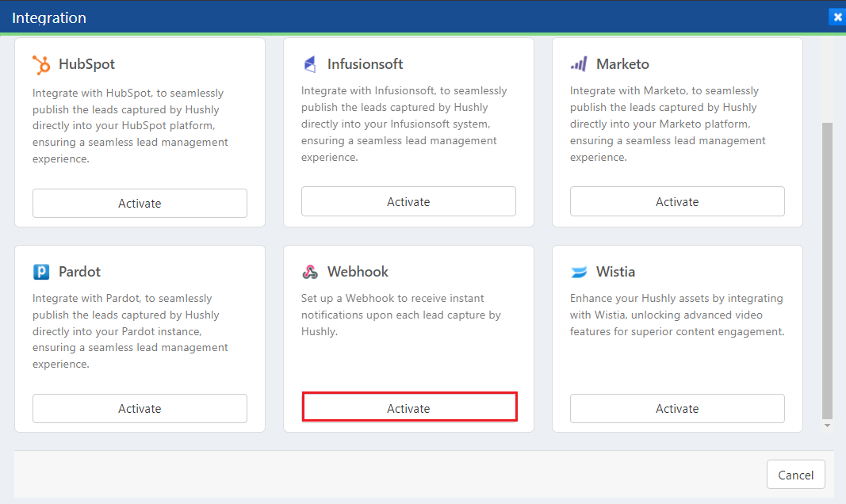The height and width of the screenshot is (504, 846).
Task: Click the Infusionsoft logo icon
Action: coord(310,64)
